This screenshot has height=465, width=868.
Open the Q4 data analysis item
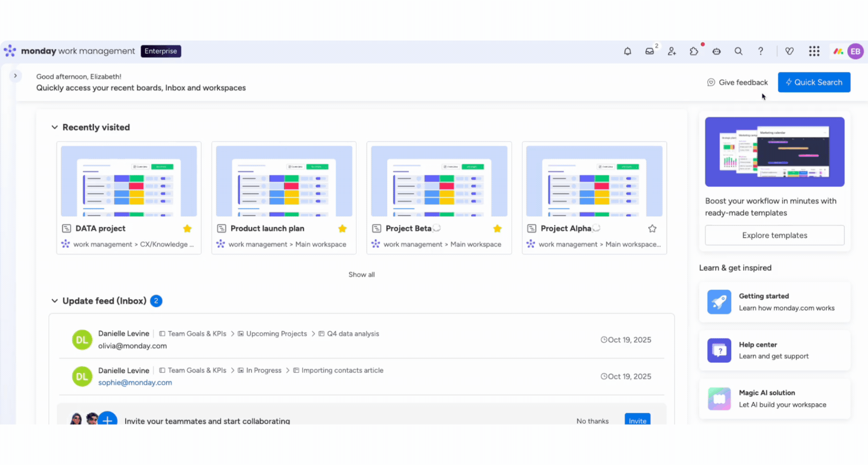click(349, 334)
